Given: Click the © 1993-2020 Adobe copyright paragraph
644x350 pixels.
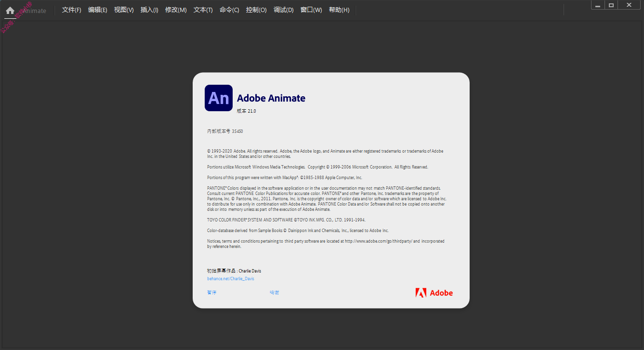Looking at the screenshot, I should [x=325, y=154].
